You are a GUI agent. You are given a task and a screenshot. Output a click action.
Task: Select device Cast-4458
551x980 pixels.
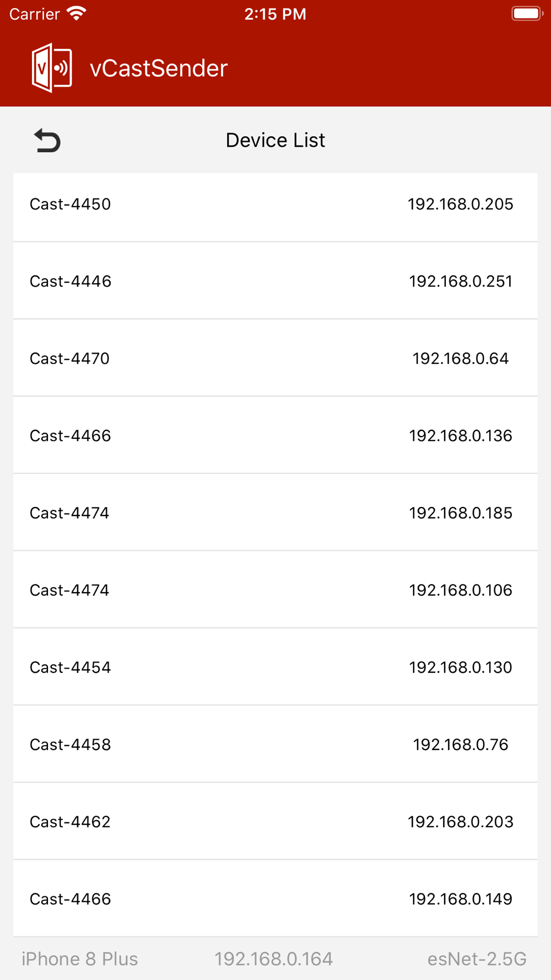(x=275, y=744)
